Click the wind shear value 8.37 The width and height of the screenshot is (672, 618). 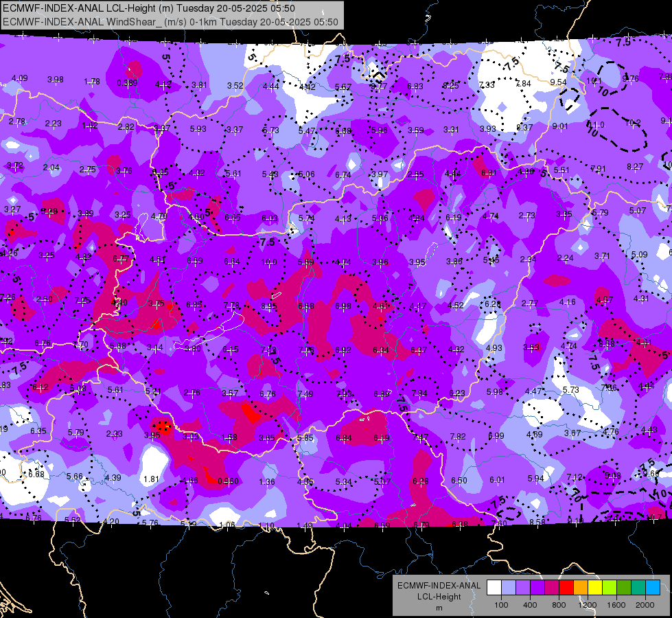(524, 127)
